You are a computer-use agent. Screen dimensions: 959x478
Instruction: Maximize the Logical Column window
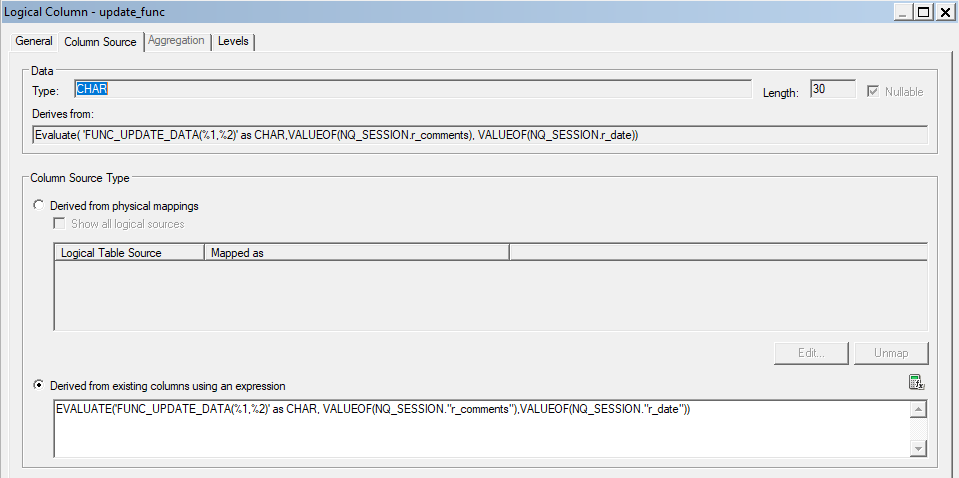pyautogui.click(x=923, y=12)
